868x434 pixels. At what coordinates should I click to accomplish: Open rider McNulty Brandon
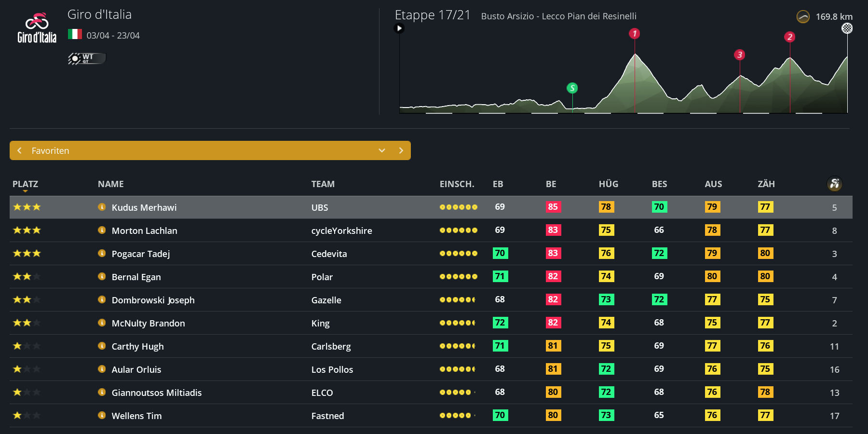(x=148, y=323)
